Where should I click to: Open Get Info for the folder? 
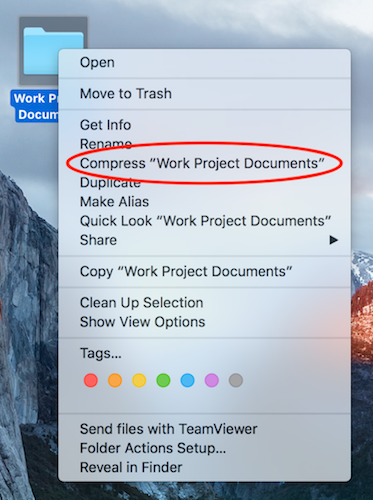[204, 125]
